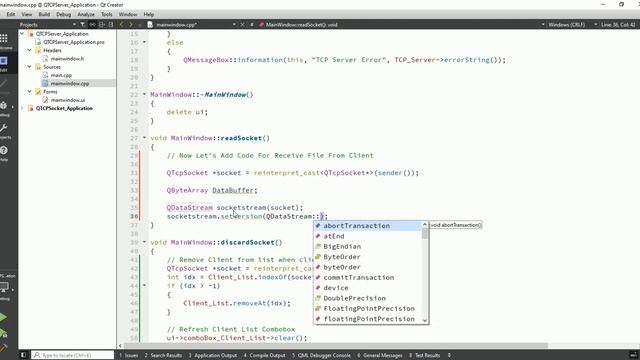Choose atEnd from completion list
The image size is (640, 360).
(x=368, y=236)
